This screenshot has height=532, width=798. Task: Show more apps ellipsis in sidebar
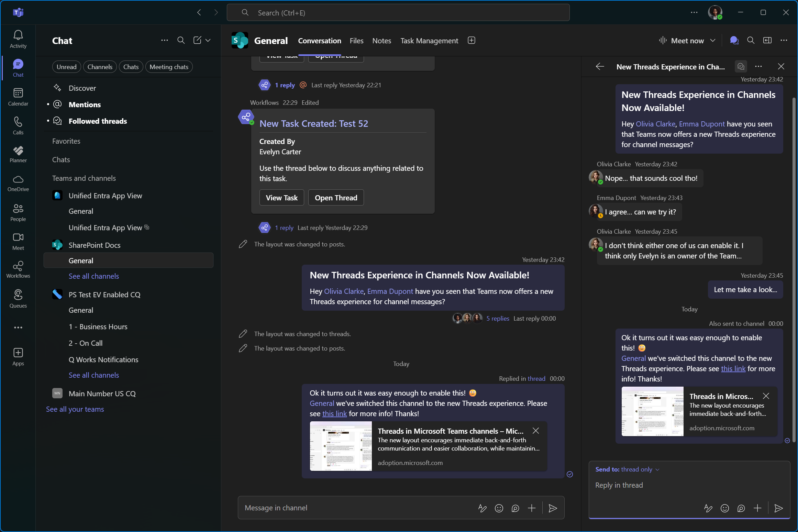(18, 328)
